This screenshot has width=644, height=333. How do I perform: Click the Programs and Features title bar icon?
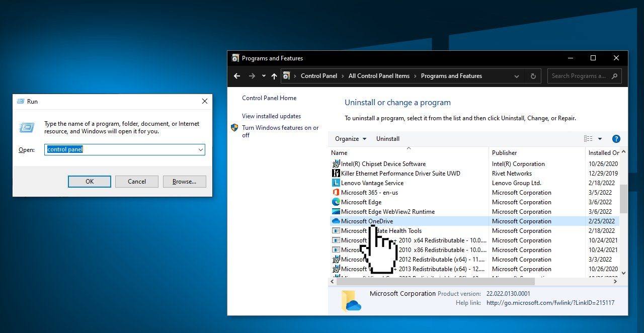tap(235, 58)
